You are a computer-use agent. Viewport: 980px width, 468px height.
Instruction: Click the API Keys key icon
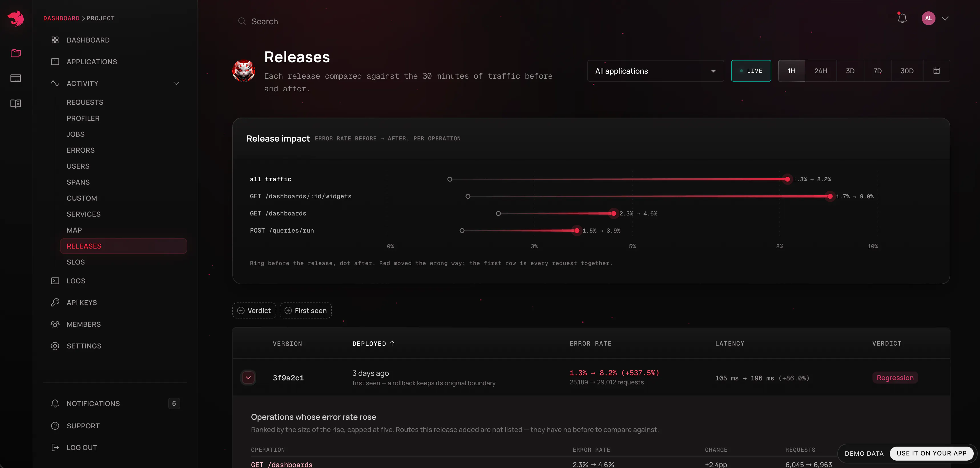[55, 302]
